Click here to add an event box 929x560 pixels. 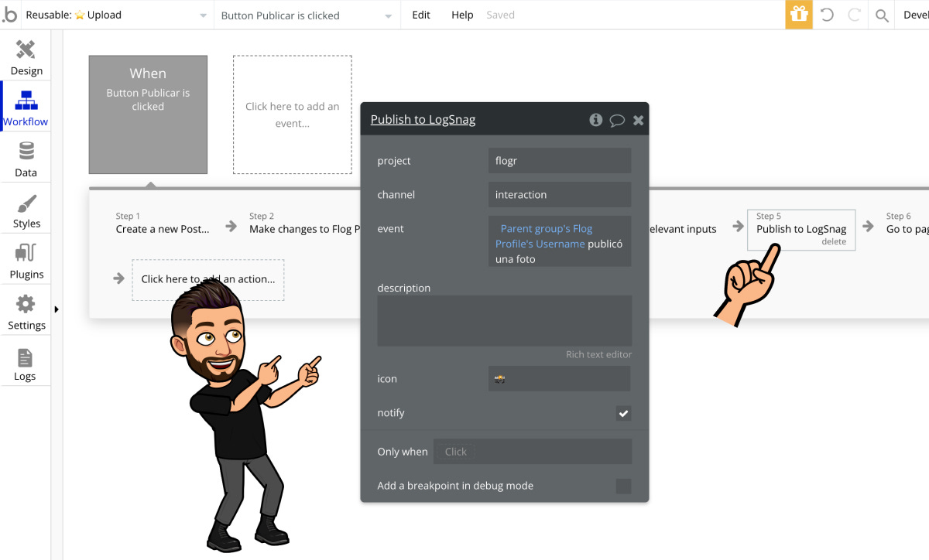pos(293,114)
